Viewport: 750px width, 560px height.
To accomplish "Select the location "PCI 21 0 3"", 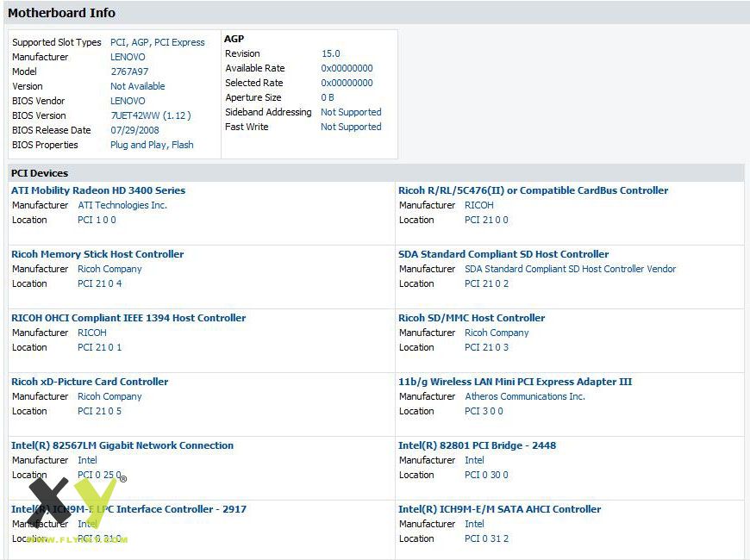I will tap(486, 347).
